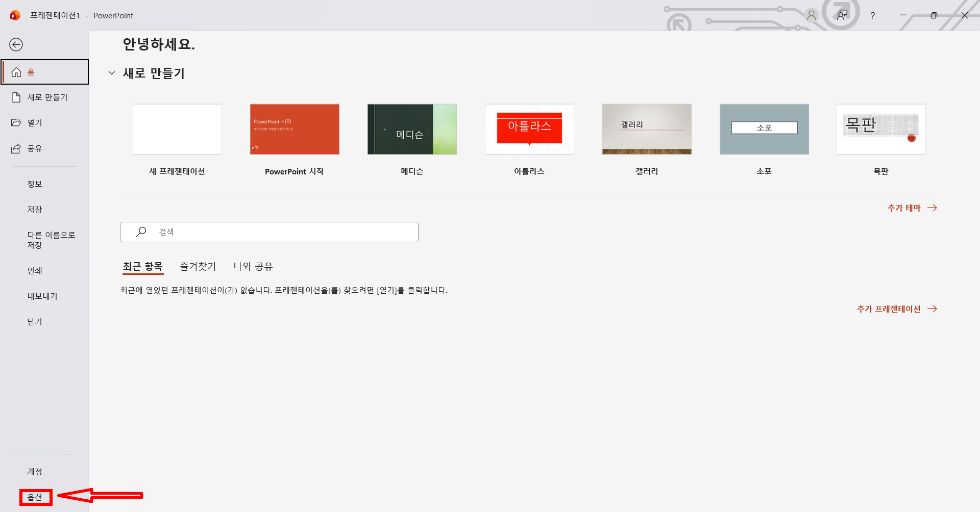The image size is (980, 512).
Task: Switch to the 최근 항목 tab
Action: click(x=143, y=267)
